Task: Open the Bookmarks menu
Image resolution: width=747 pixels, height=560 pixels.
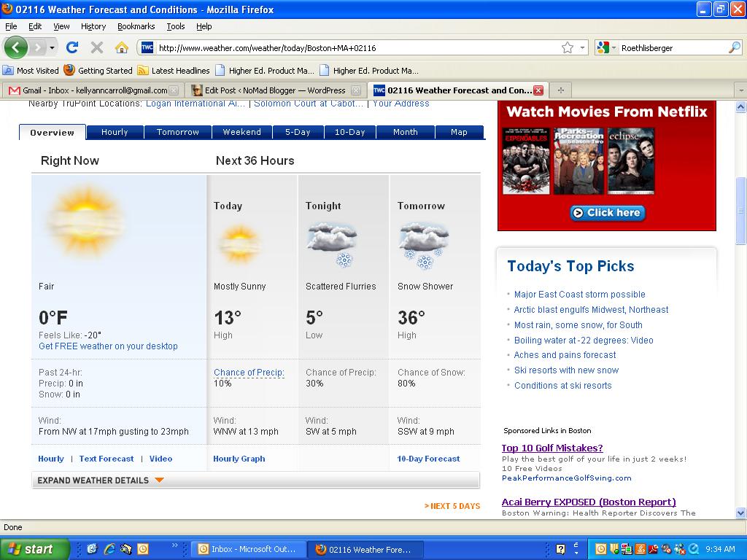Action: (136, 26)
